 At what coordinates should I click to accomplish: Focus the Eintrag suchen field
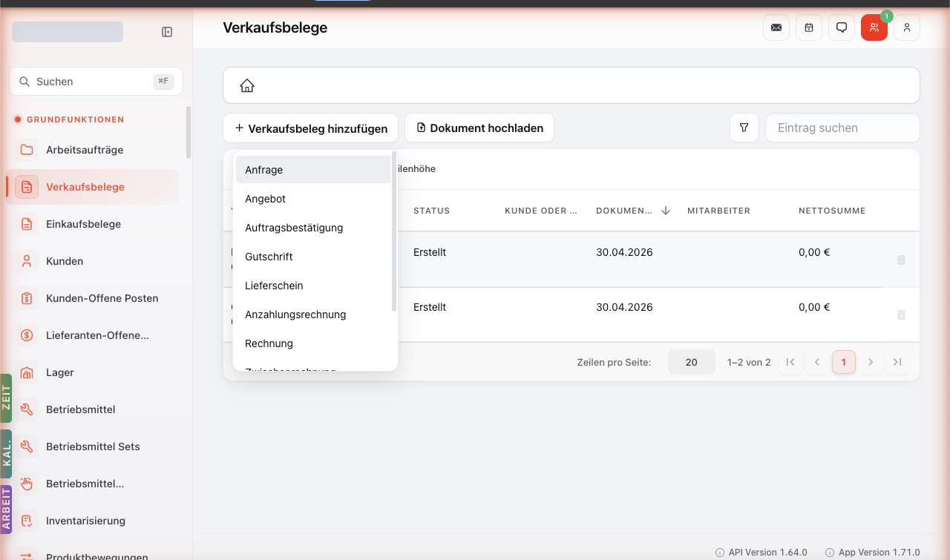coord(842,128)
